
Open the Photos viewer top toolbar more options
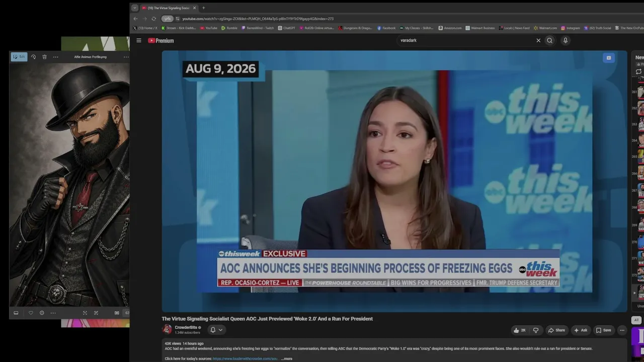point(55,57)
